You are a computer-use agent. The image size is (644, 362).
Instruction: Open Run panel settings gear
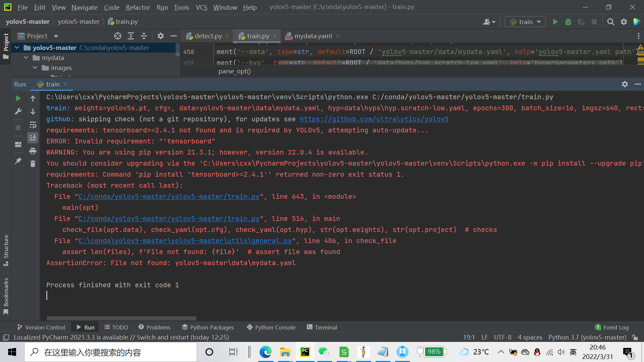click(625, 84)
